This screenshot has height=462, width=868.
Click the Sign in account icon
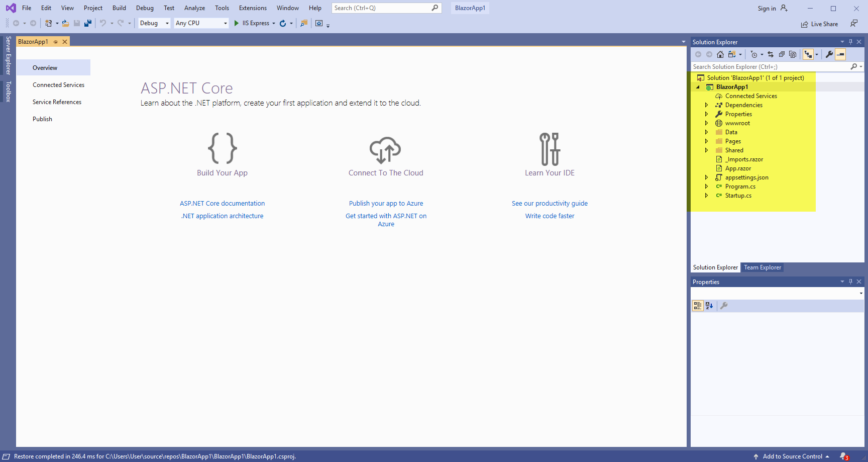(x=784, y=8)
